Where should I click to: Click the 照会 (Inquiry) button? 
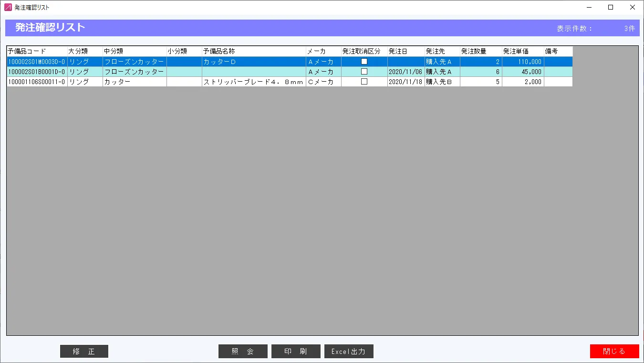tap(243, 351)
